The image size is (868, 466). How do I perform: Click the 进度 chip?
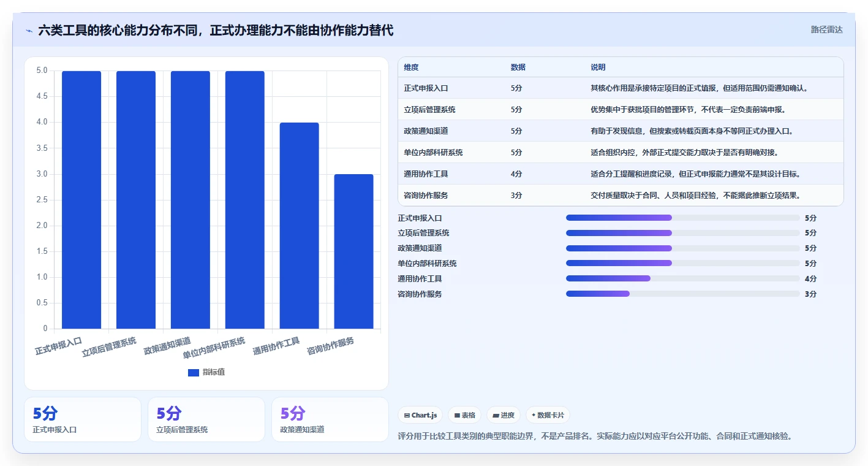504,415
